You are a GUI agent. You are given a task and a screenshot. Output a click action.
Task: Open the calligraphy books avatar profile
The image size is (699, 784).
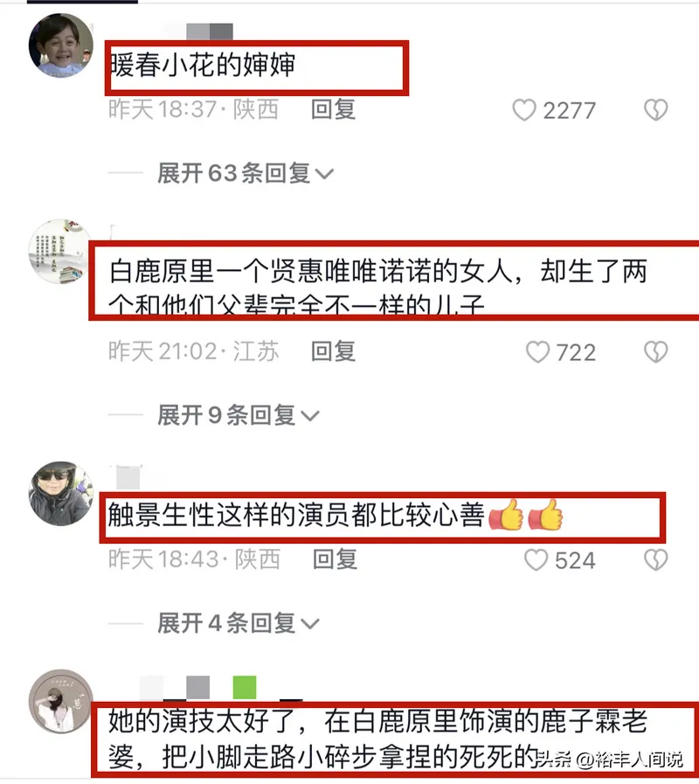[x=60, y=252]
